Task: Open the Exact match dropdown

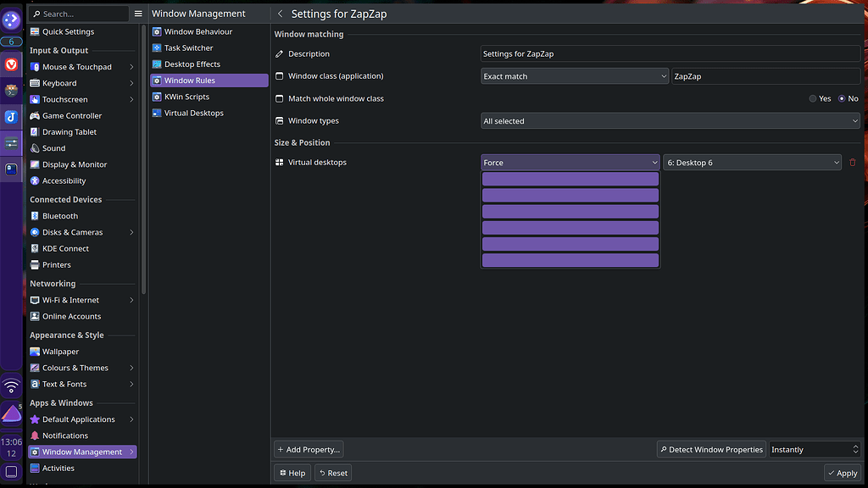Action: [575, 76]
